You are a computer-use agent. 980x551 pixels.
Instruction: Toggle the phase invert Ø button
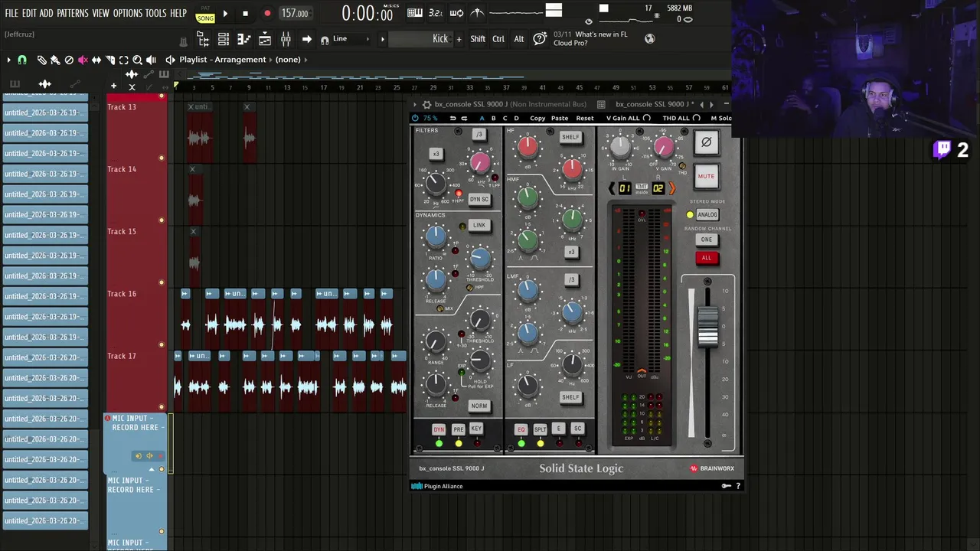[x=706, y=142]
